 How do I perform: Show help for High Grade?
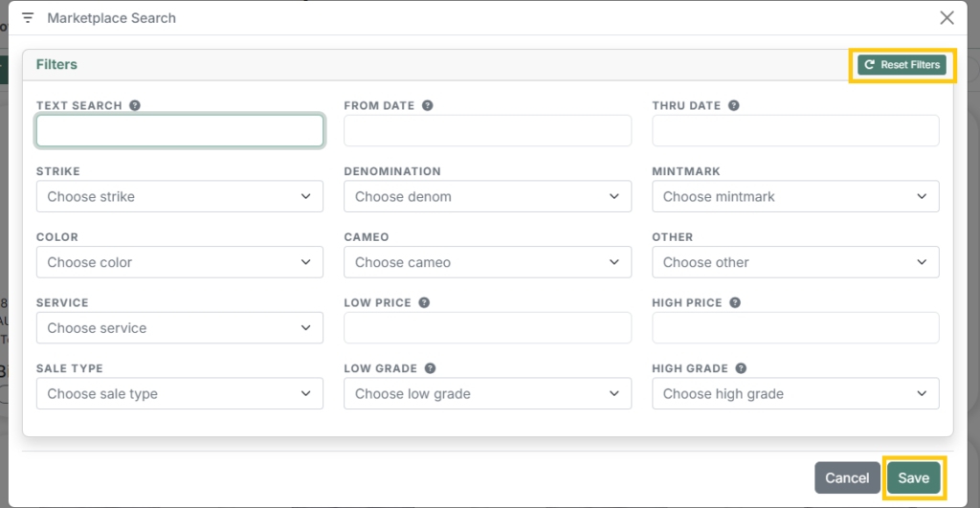[x=741, y=368]
